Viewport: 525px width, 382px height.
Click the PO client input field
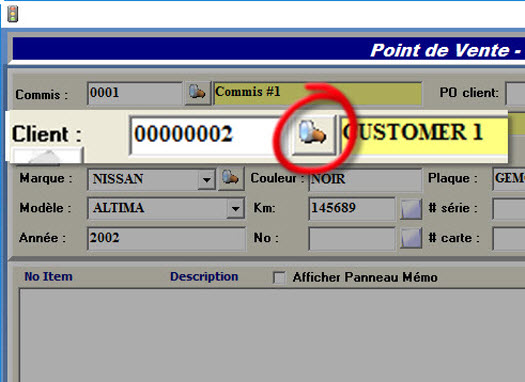[x=516, y=93]
